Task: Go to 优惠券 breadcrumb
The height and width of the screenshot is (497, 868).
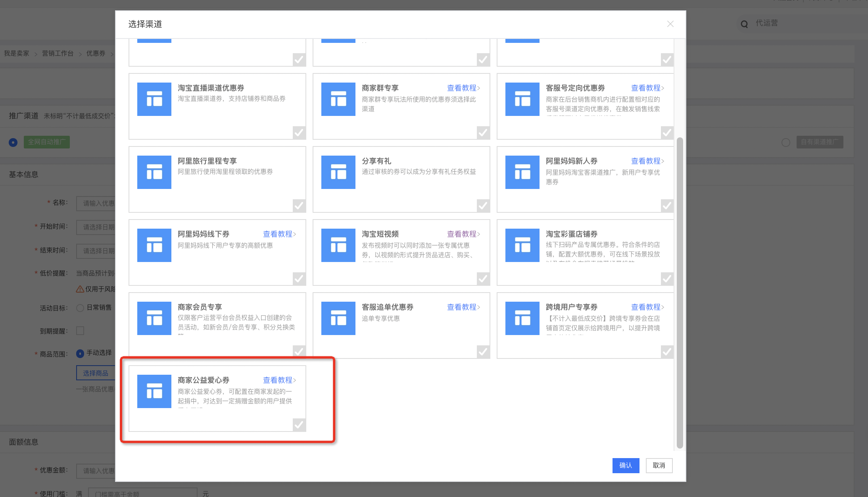Action: (96, 53)
